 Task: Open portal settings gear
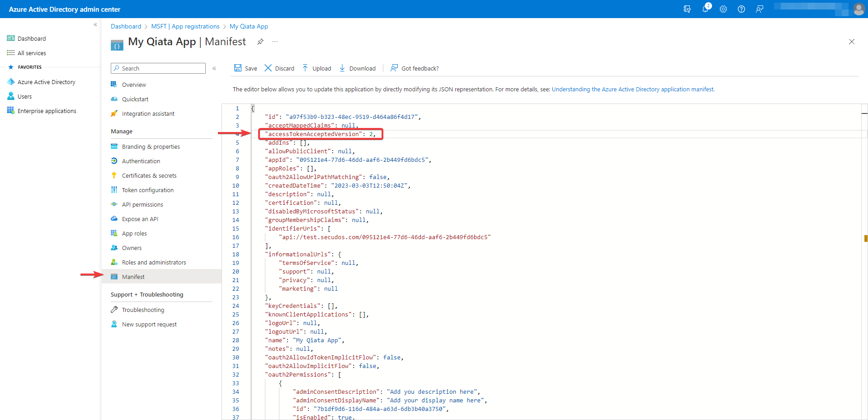click(723, 9)
